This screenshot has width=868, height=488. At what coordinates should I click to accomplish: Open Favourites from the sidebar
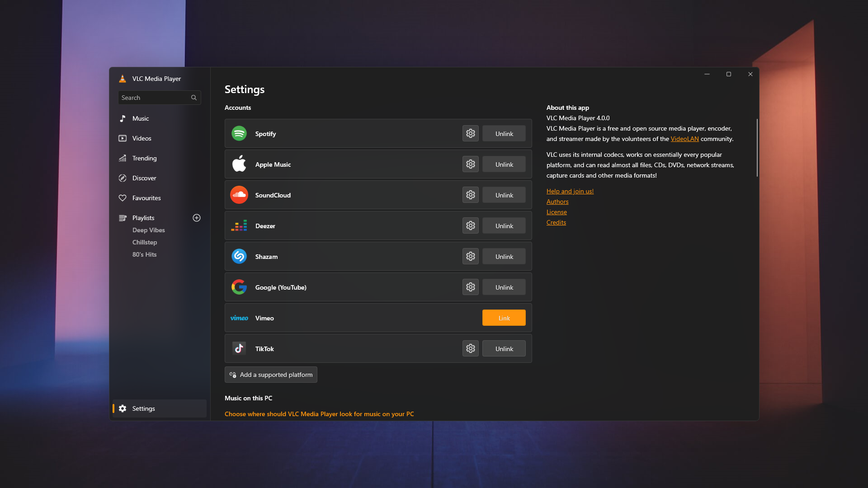point(146,198)
